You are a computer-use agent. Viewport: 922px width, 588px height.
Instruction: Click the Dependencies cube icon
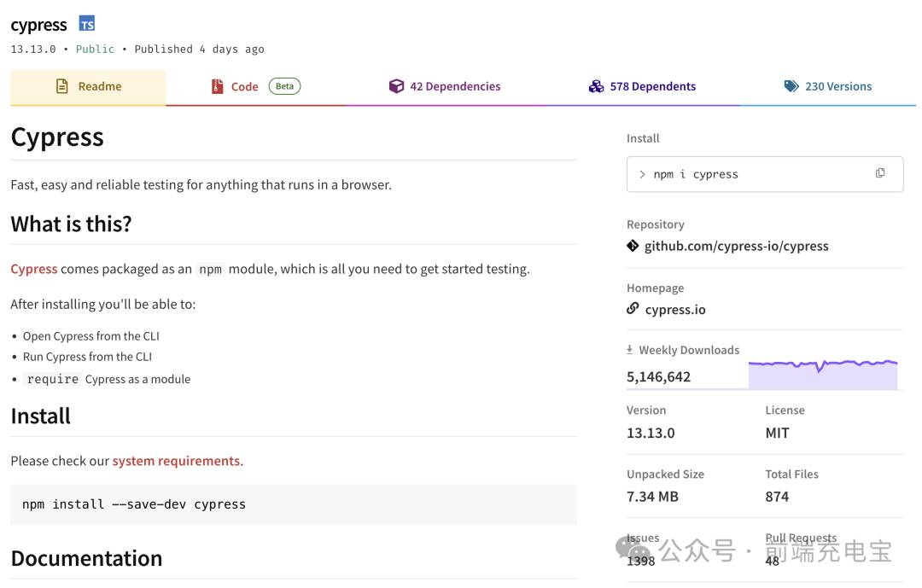(396, 86)
